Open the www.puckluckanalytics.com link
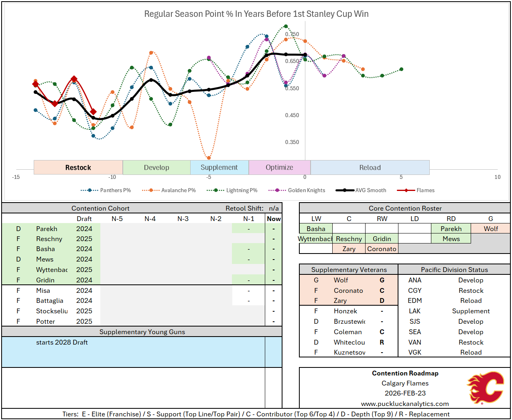Screen dimensions: 512x420 [404, 404]
